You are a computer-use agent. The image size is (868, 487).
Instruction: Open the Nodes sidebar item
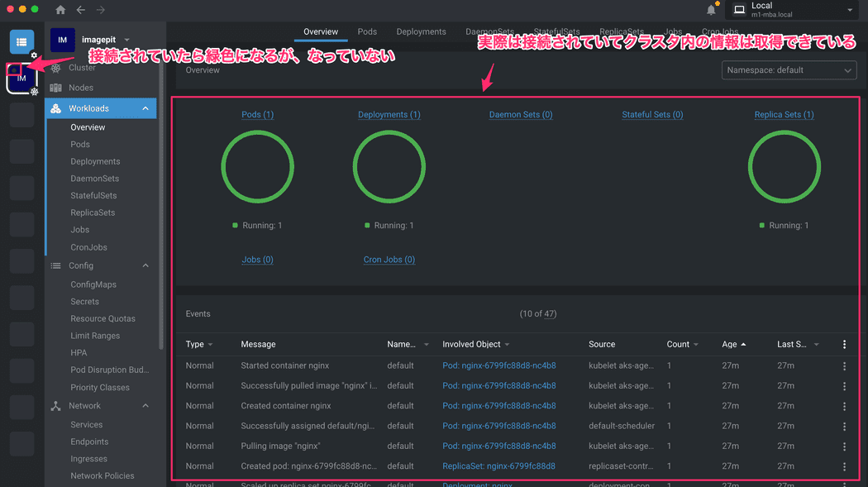80,88
